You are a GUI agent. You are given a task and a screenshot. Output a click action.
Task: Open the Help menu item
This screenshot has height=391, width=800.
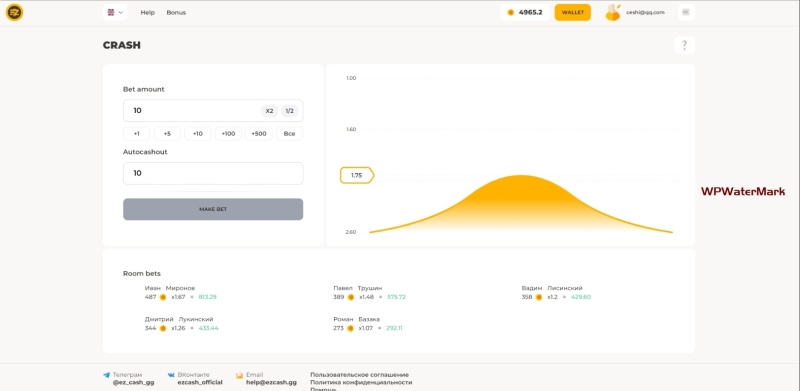click(x=147, y=13)
